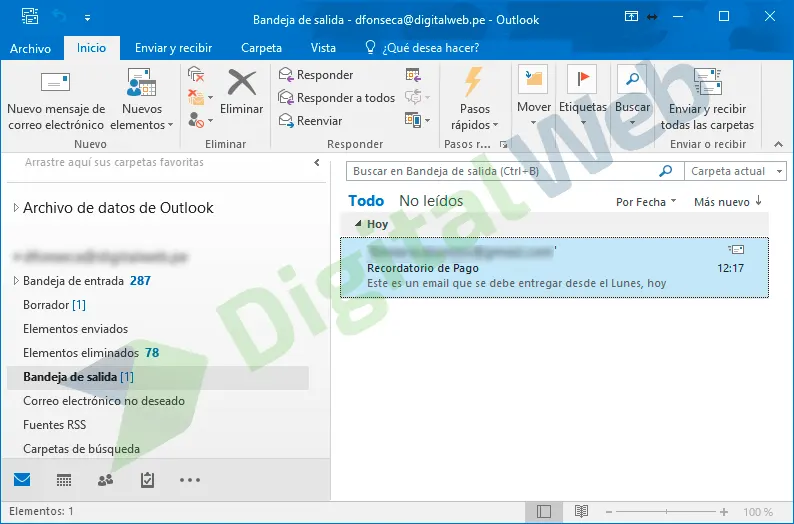The height and width of the screenshot is (524, 794).
Task: Switch to Calendar view icon
Action: (x=64, y=479)
